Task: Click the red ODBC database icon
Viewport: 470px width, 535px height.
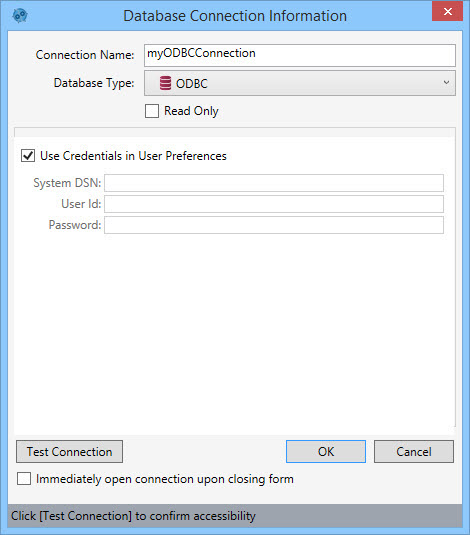Action: [165, 83]
